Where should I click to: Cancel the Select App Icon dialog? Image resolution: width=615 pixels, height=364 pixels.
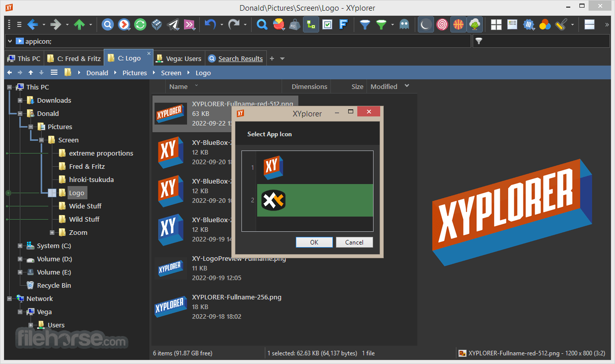[x=354, y=242]
